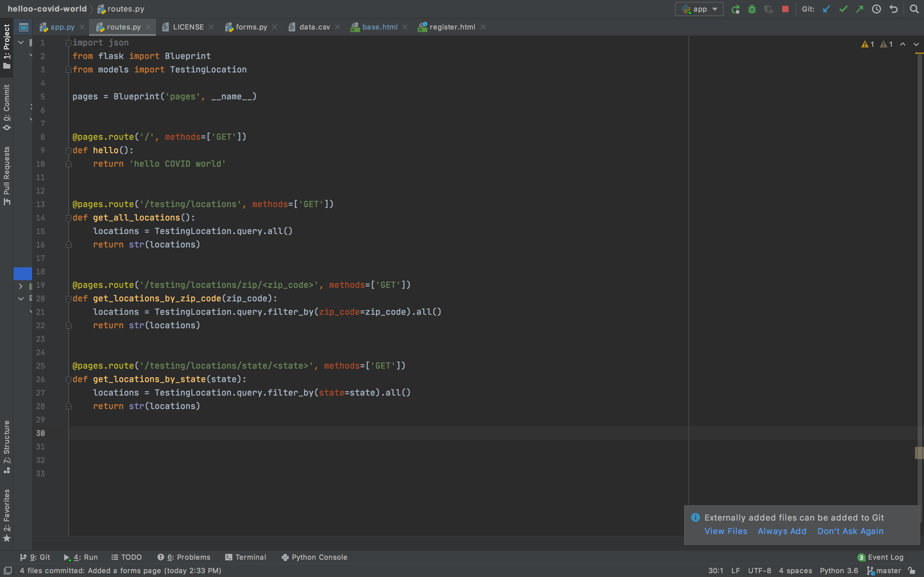Toggle the read-only lock icon
924x577 pixels.
tap(912, 571)
